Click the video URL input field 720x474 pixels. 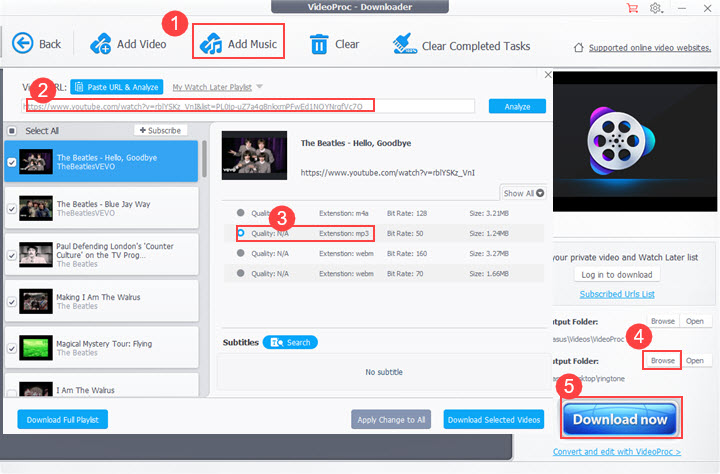tap(248, 106)
